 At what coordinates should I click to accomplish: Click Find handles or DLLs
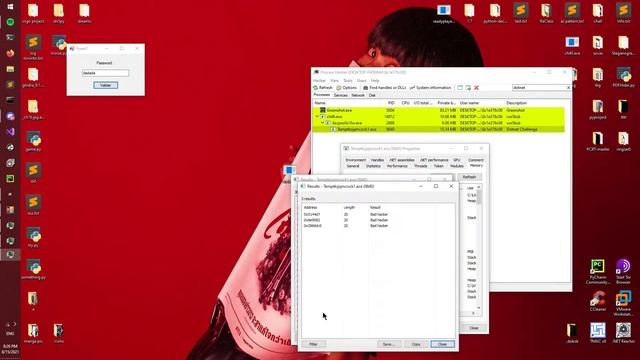click(384, 88)
